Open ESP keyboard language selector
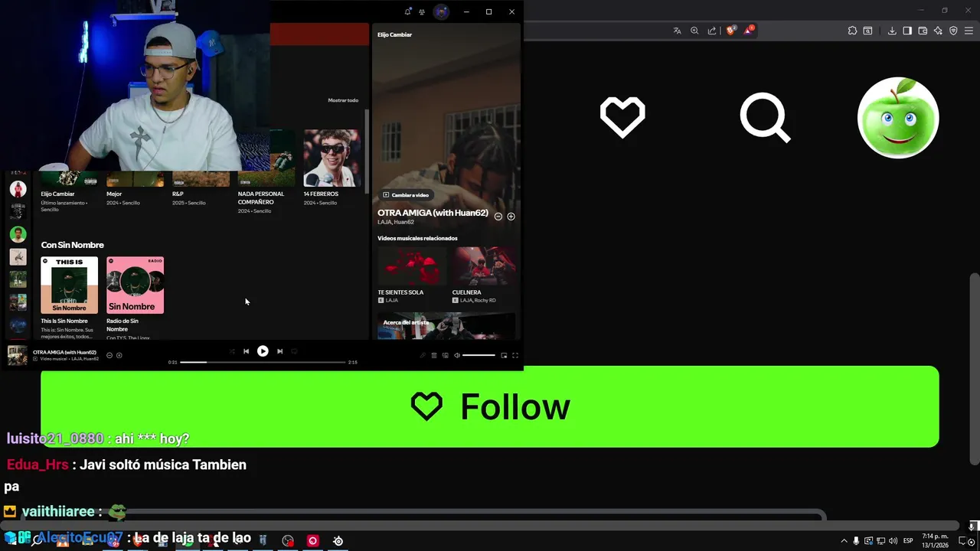The image size is (980, 551). (x=908, y=541)
